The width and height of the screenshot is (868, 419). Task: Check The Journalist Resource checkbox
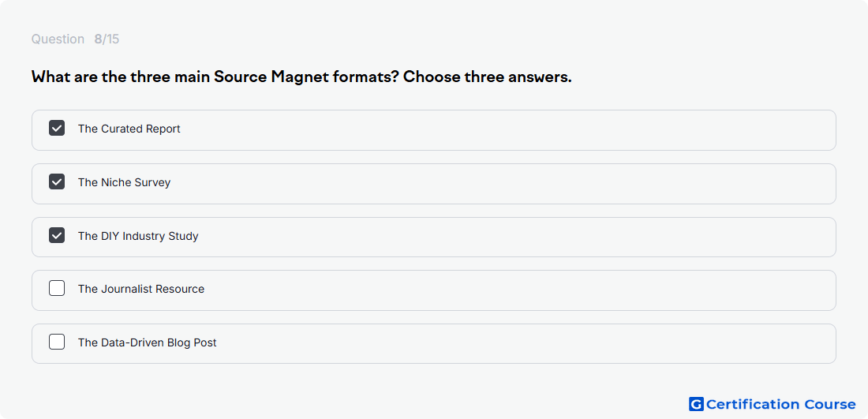click(x=57, y=288)
